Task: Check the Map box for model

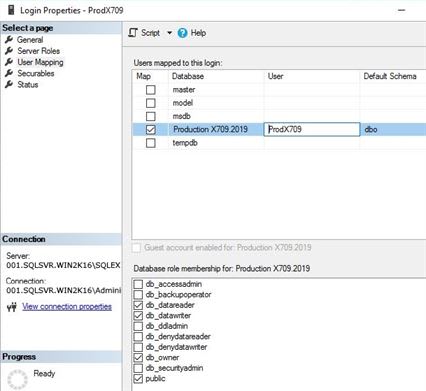Action: tap(151, 103)
